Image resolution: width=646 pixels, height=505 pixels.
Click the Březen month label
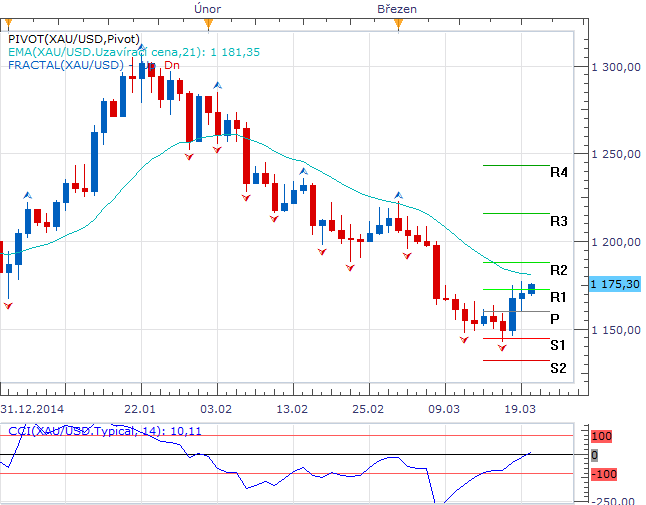(397, 9)
